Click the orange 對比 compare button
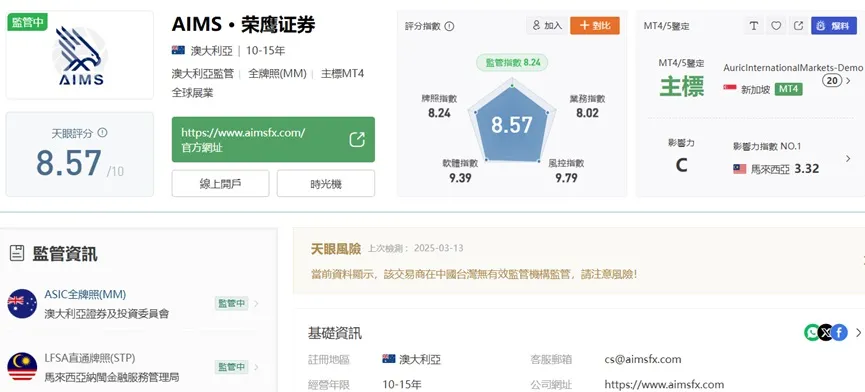This screenshot has width=865, height=392. [595, 26]
